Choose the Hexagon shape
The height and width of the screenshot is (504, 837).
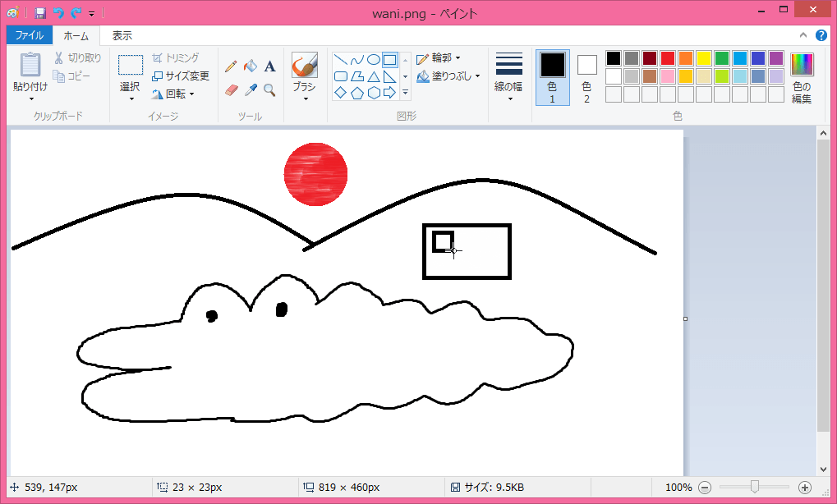(x=374, y=93)
